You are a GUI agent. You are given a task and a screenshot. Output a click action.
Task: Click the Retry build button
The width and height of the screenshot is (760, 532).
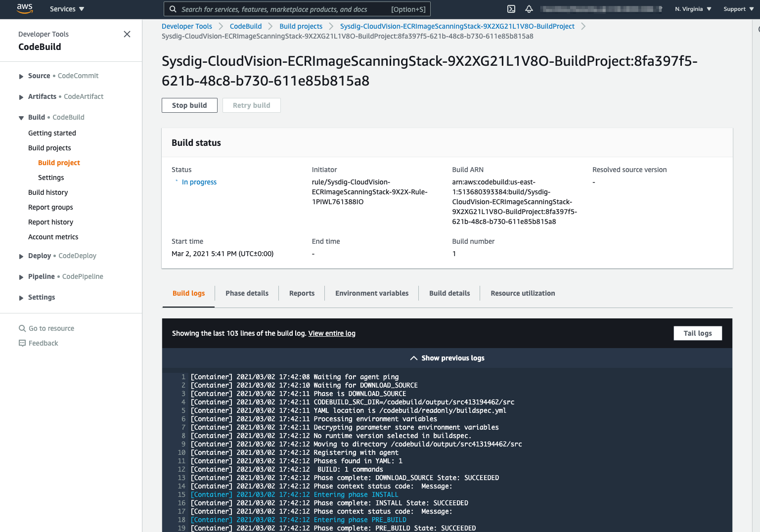pyautogui.click(x=252, y=105)
